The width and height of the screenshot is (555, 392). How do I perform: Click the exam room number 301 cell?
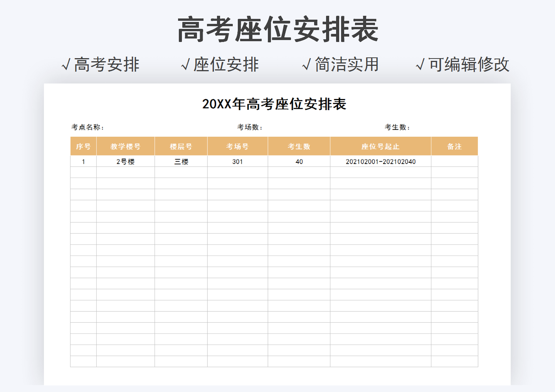(x=238, y=161)
